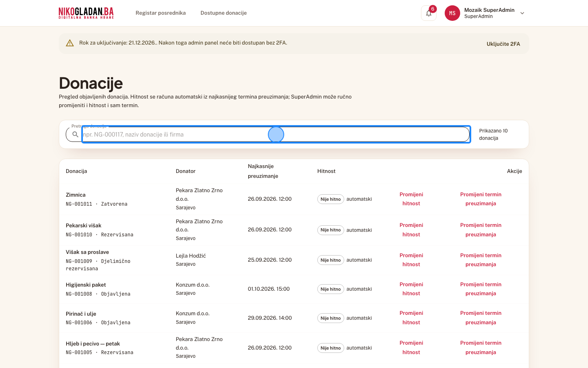Change urgency for Pirinač i ulje
588x368 pixels.
coord(411,318)
